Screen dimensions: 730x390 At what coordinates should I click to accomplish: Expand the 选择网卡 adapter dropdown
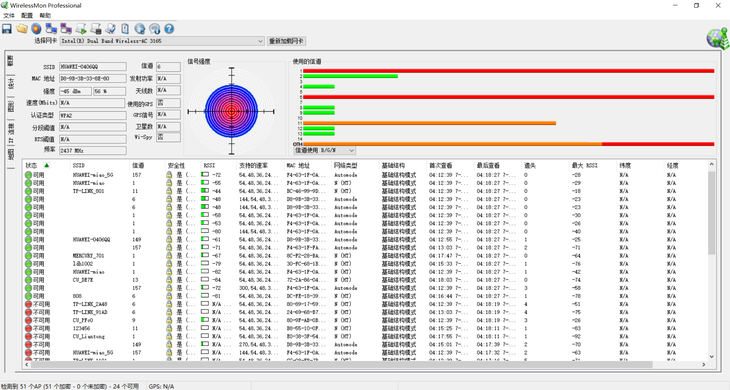[x=260, y=41]
